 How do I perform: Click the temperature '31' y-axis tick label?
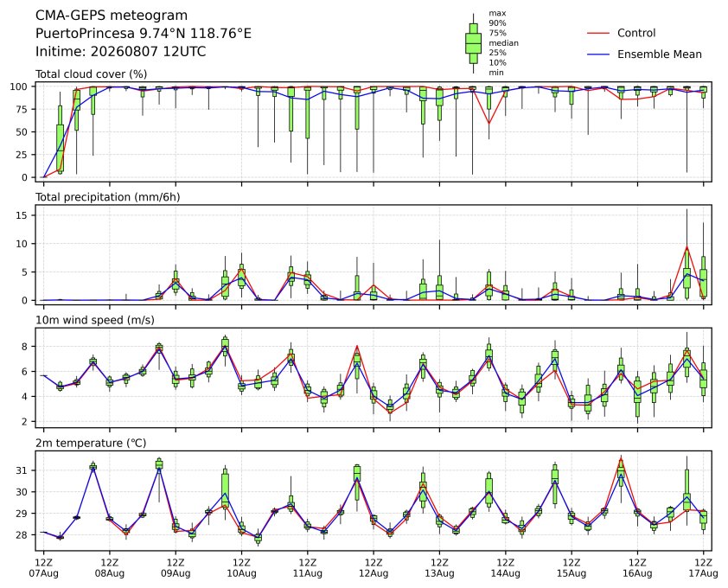[22, 471]
